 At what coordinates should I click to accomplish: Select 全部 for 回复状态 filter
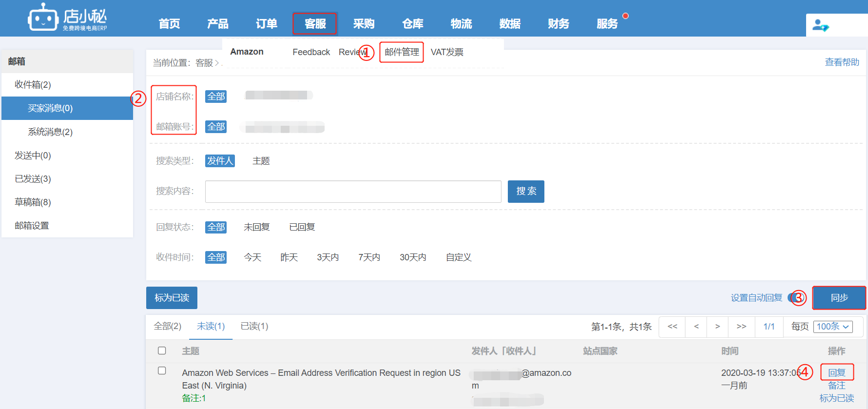(x=216, y=227)
